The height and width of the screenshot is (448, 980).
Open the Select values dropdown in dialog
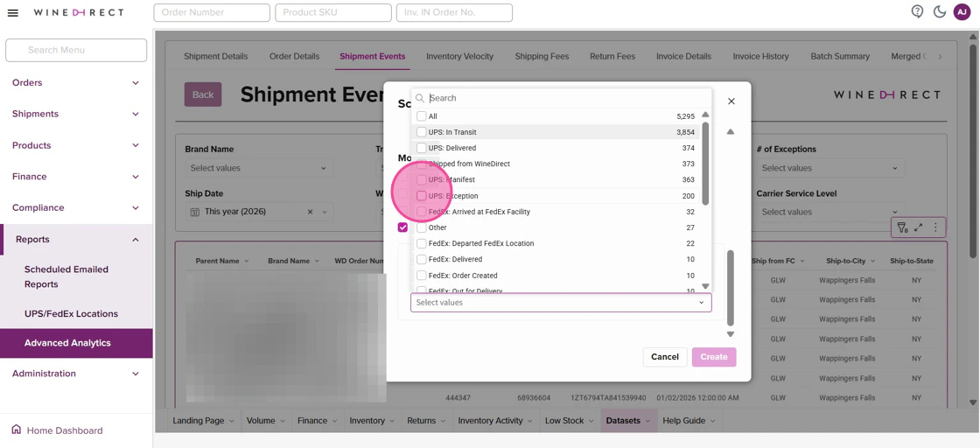tap(561, 303)
